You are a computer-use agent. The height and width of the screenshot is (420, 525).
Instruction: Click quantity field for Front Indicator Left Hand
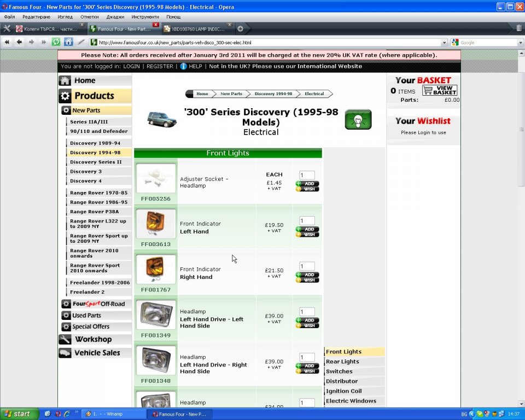point(307,221)
